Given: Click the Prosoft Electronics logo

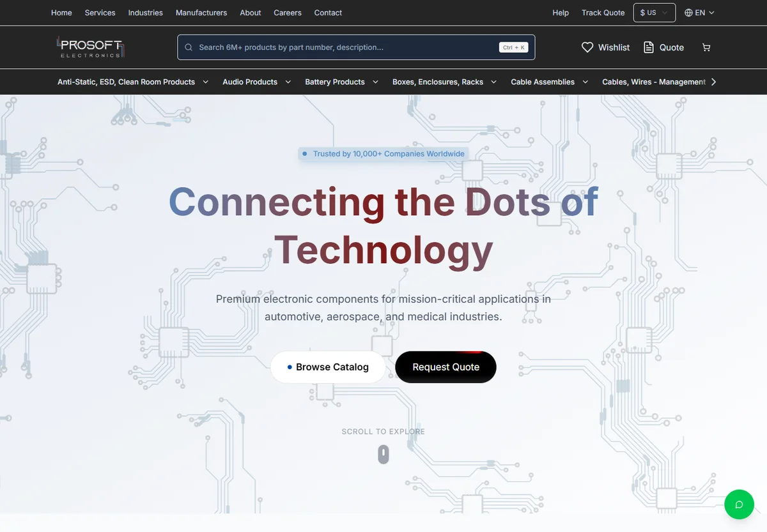Looking at the screenshot, I should (90, 47).
